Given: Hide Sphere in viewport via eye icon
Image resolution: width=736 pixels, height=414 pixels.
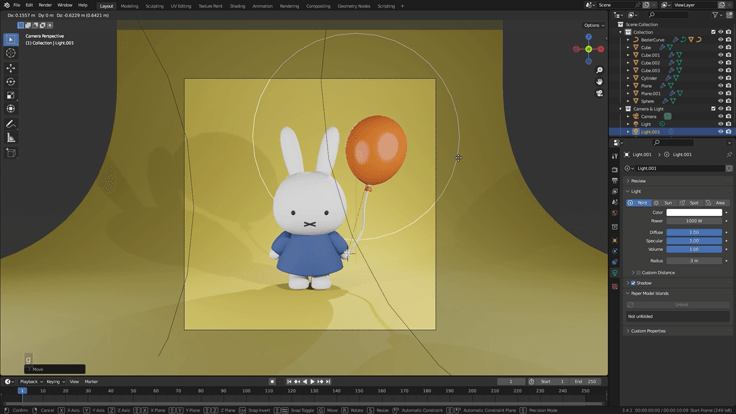Looking at the screenshot, I should click(721, 101).
